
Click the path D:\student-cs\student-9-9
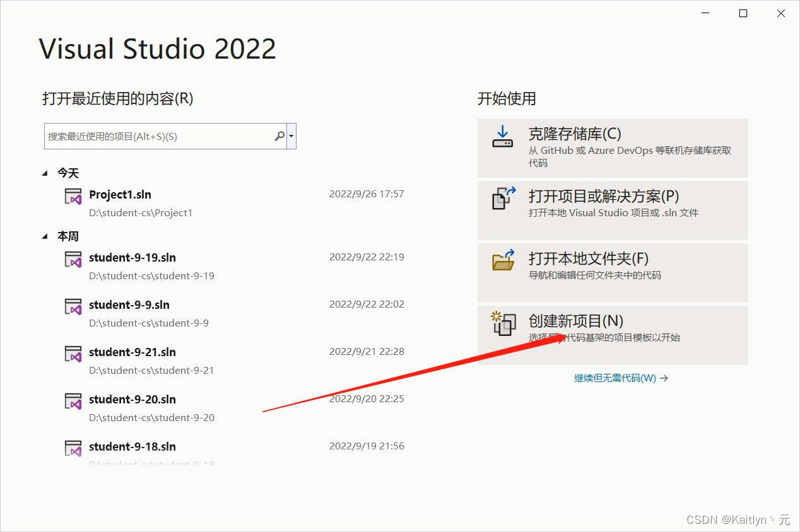coord(149,323)
